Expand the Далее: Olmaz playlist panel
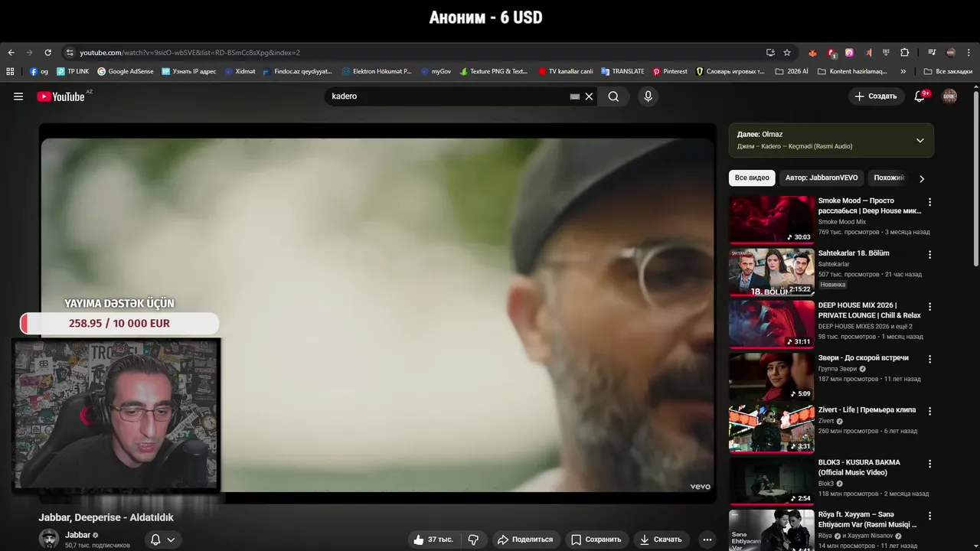This screenshot has width=980, height=551. click(x=920, y=140)
